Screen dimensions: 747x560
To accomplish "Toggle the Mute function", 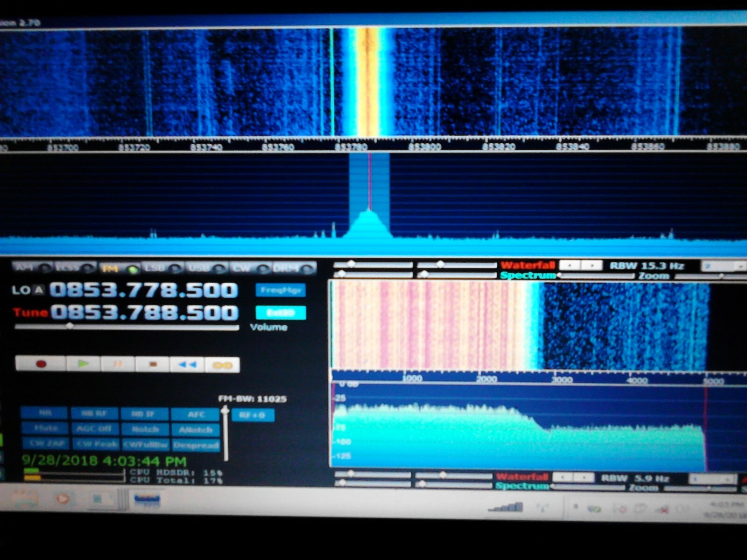I will pos(46,428).
